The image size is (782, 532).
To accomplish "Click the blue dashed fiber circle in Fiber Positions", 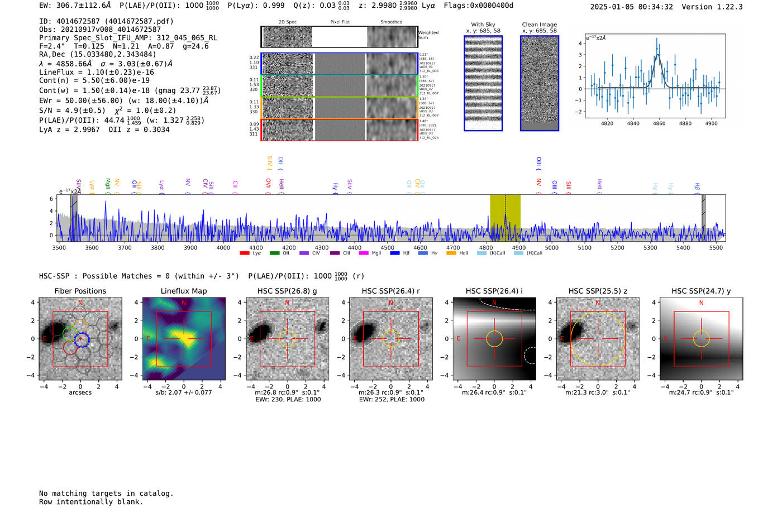I will click(x=82, y=339).
